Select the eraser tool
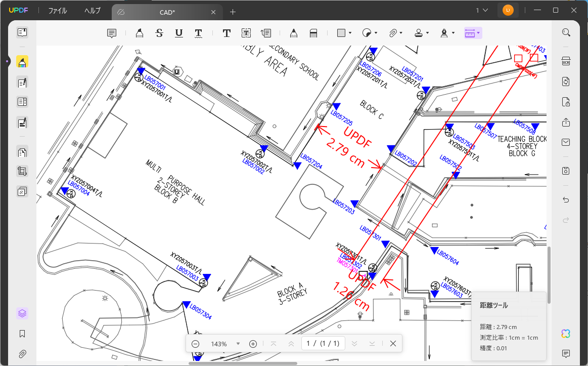The width and height of the screenshot is (588, 366). pos(313,32)
